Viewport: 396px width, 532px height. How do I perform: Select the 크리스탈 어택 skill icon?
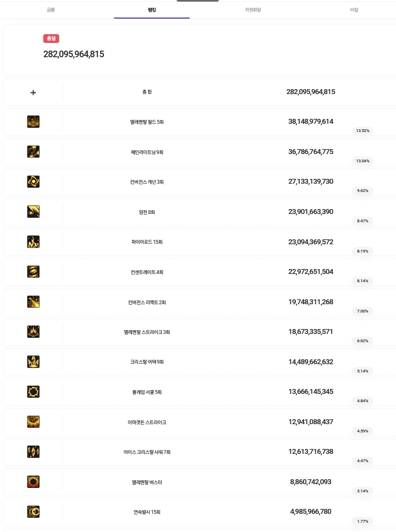point(33,362)
